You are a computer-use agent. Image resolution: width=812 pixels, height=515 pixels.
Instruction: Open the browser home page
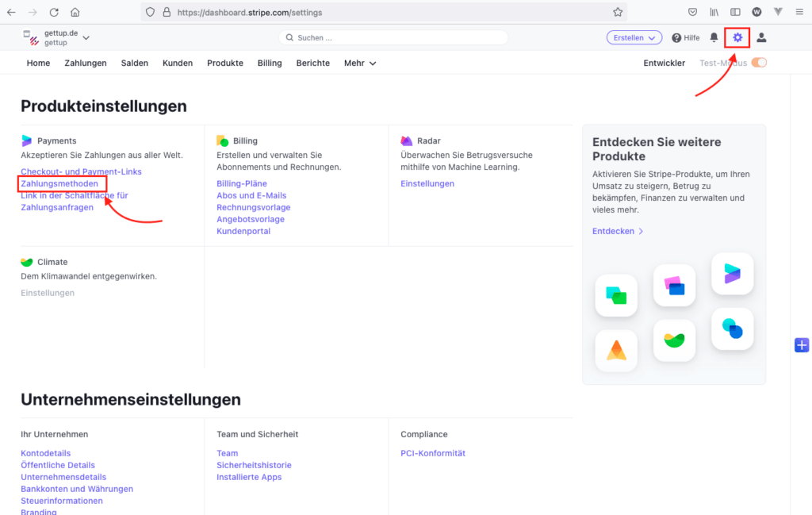point(75,12)
